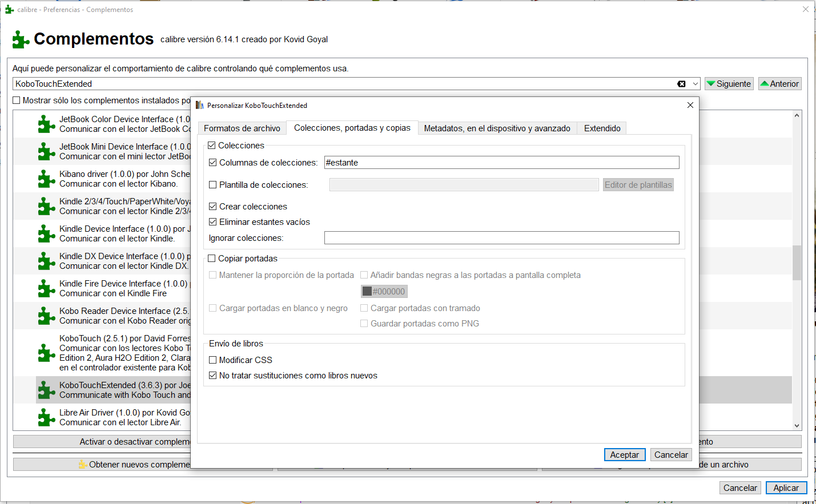The image size is (816, 504).
Task: Go to previous match with Anterior
Action: click(x=780, y=84)
